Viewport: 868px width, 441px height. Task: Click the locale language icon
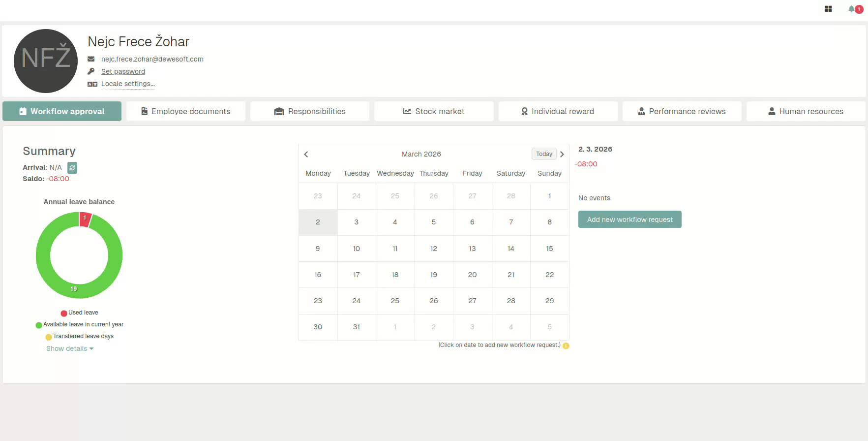92,84
